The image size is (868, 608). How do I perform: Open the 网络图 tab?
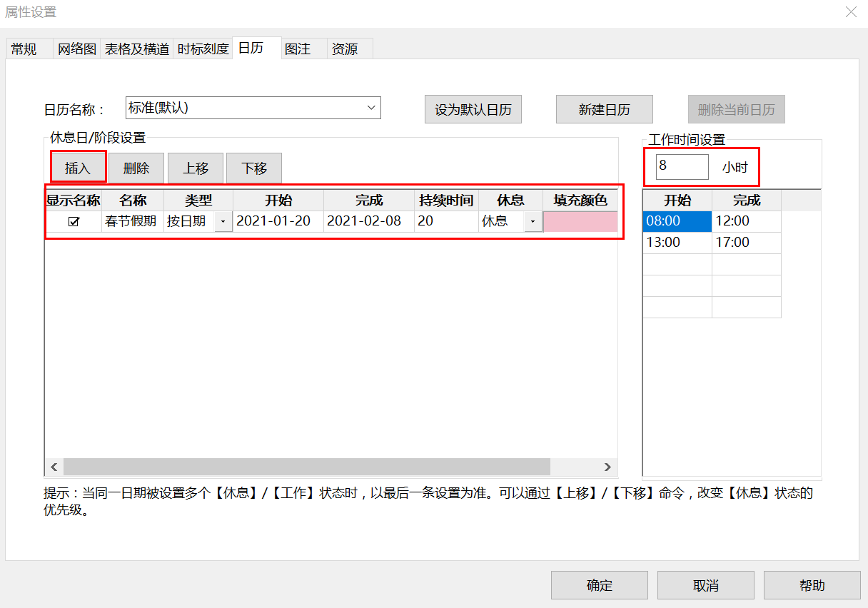[x=76, y=48]
